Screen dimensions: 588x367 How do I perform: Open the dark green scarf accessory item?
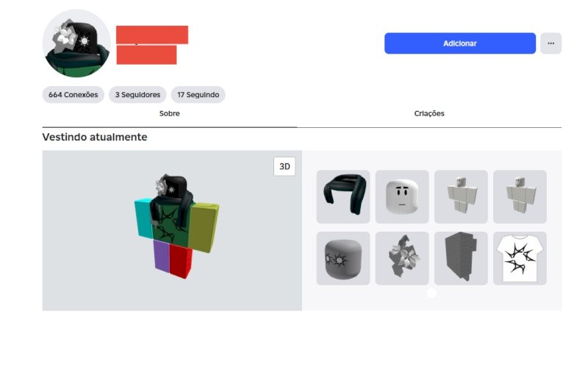click(343, 196)
